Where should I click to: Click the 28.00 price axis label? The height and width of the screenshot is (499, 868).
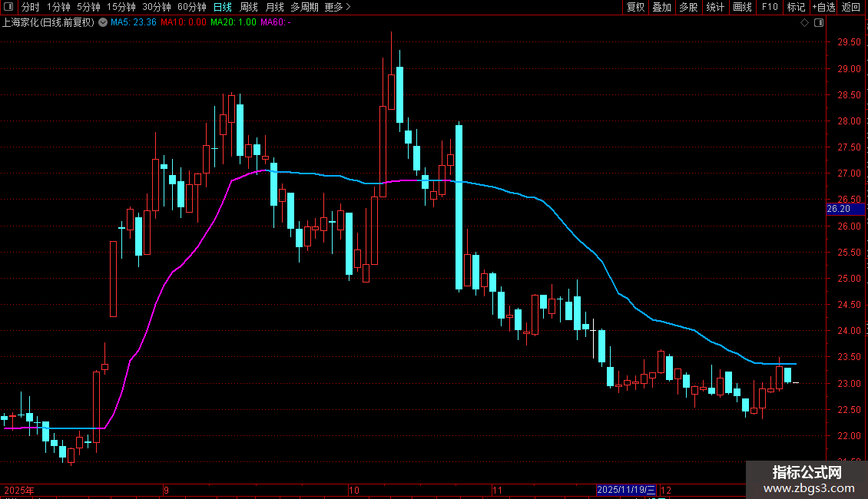849,121
